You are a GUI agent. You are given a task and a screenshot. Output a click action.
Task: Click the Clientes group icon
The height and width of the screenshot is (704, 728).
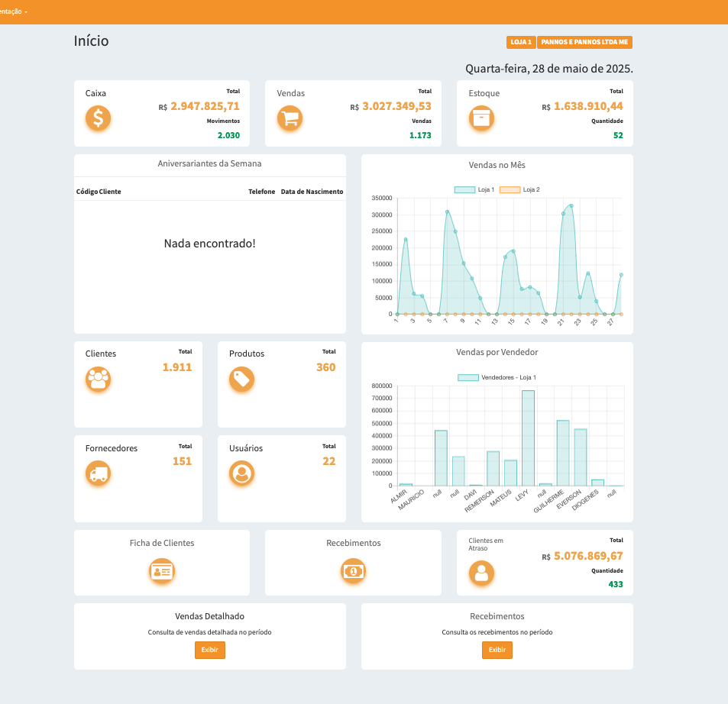pyautogui.click(x=98, y=379)
